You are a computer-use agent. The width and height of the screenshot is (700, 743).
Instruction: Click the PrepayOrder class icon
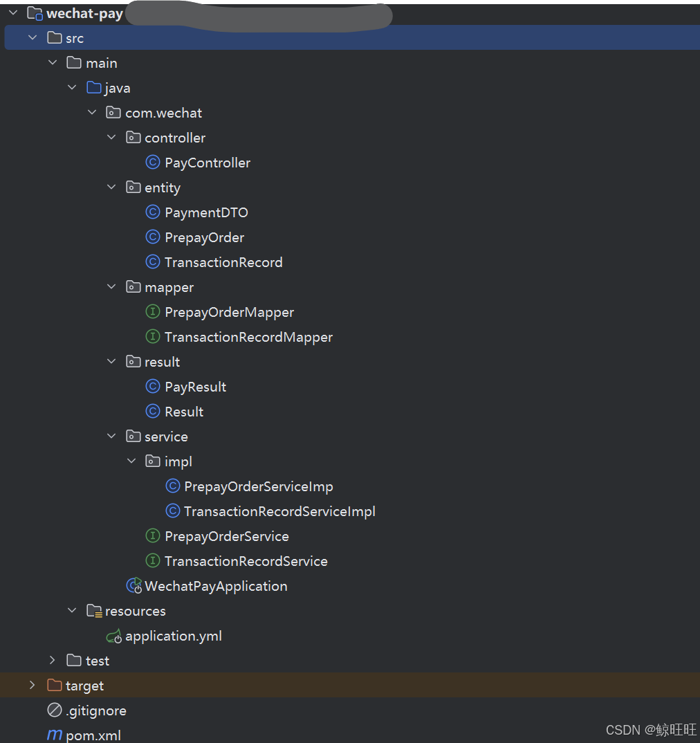tap(153, 237)
